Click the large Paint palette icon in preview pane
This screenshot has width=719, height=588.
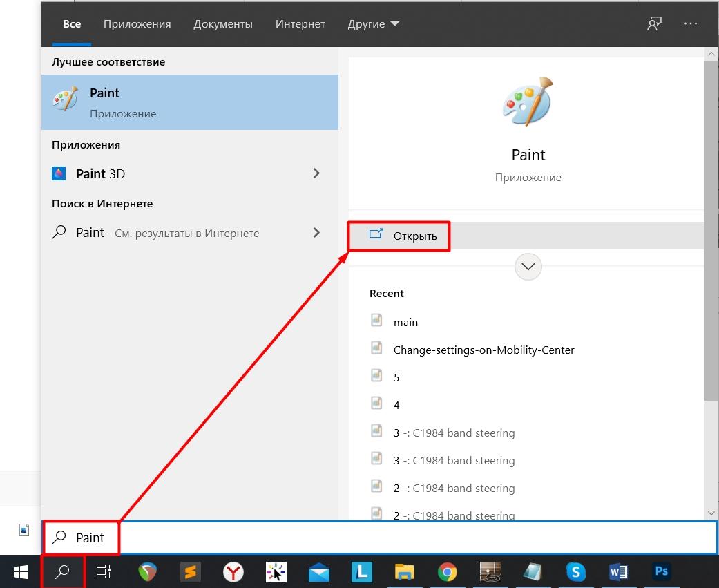(528, 102)
